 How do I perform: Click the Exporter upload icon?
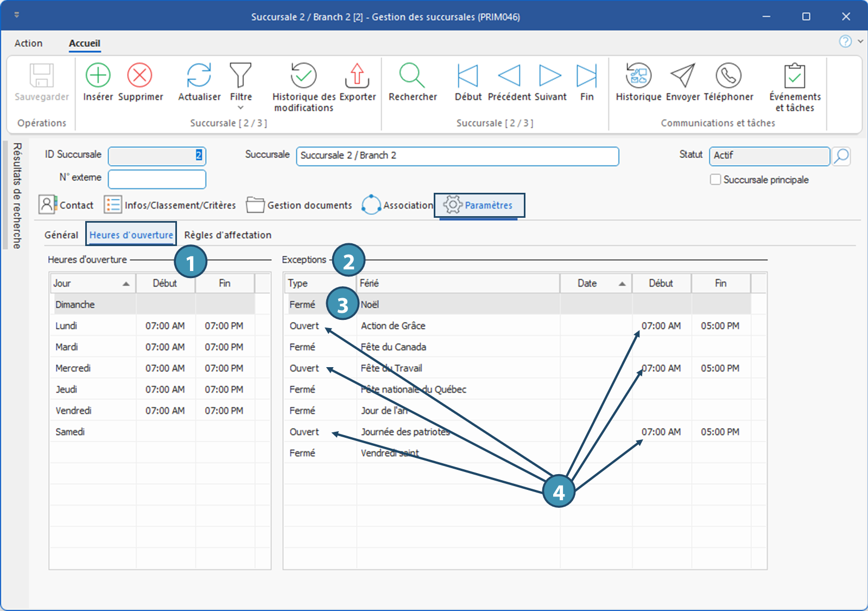click(357, 75)
